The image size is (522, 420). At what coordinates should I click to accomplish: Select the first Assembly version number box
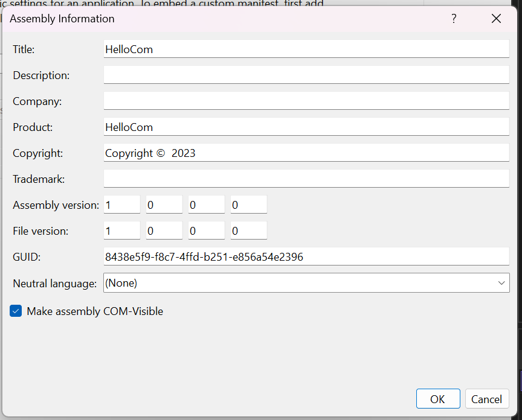point(121,205)
